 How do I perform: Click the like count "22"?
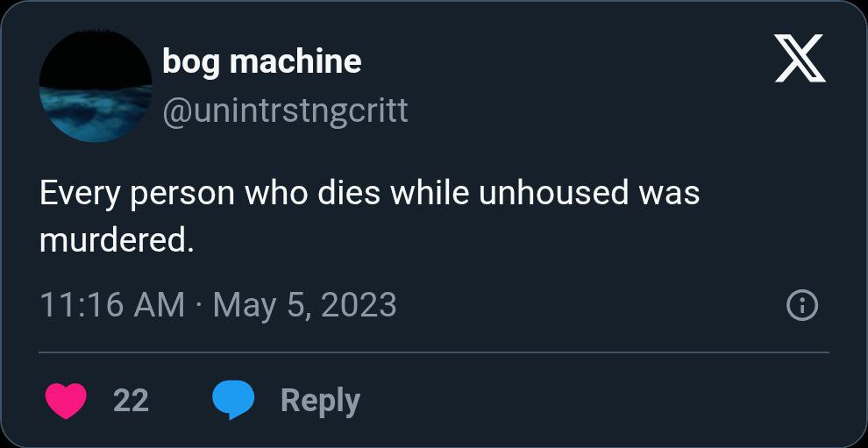131,401
